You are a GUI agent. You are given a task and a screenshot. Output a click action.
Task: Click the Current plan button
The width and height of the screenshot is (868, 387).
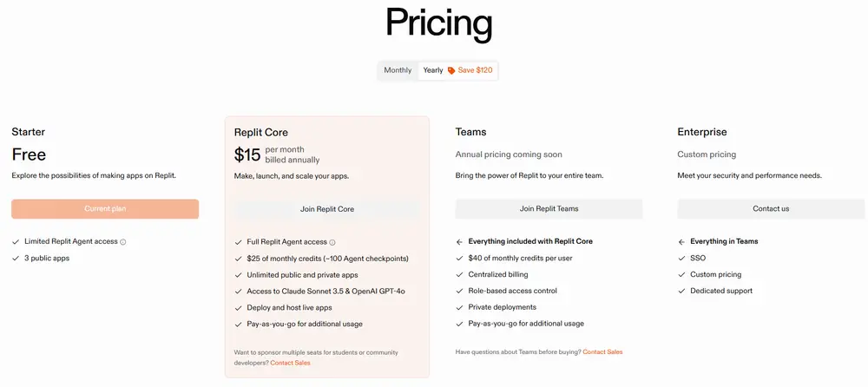coord(105,209)
